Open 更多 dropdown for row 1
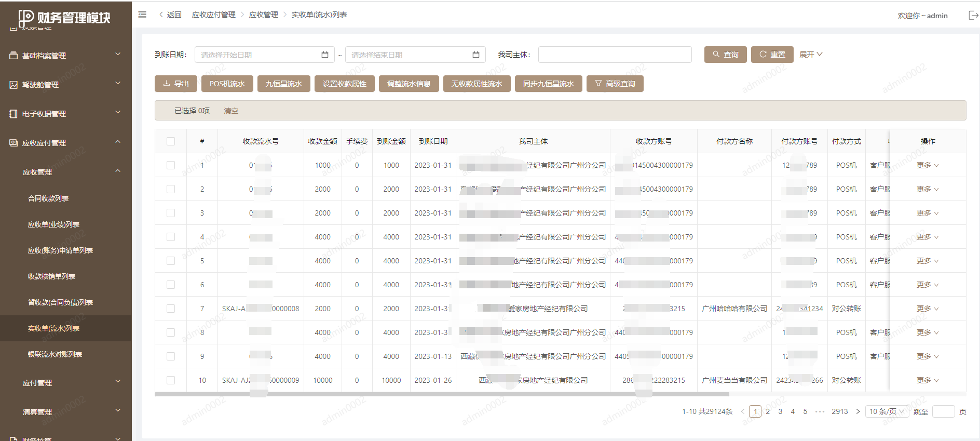Viewport: 980px width, 441px height. 928,165
